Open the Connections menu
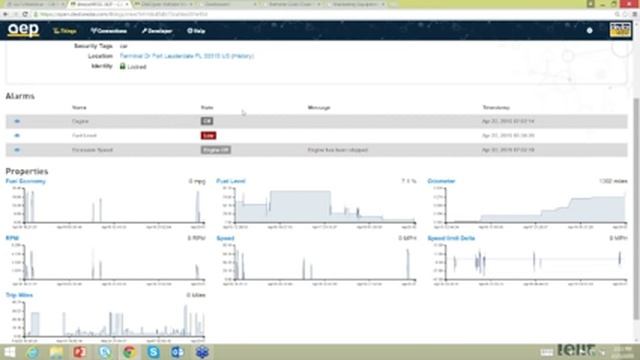Viewport: 640px width, 360px height. point(109,31)
